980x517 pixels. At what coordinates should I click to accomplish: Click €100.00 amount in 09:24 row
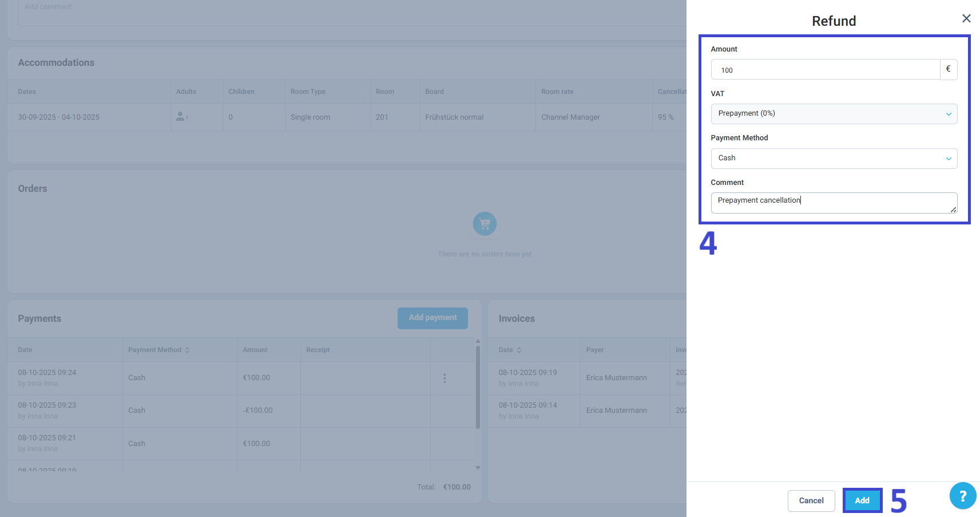click(x=256, y=378)
